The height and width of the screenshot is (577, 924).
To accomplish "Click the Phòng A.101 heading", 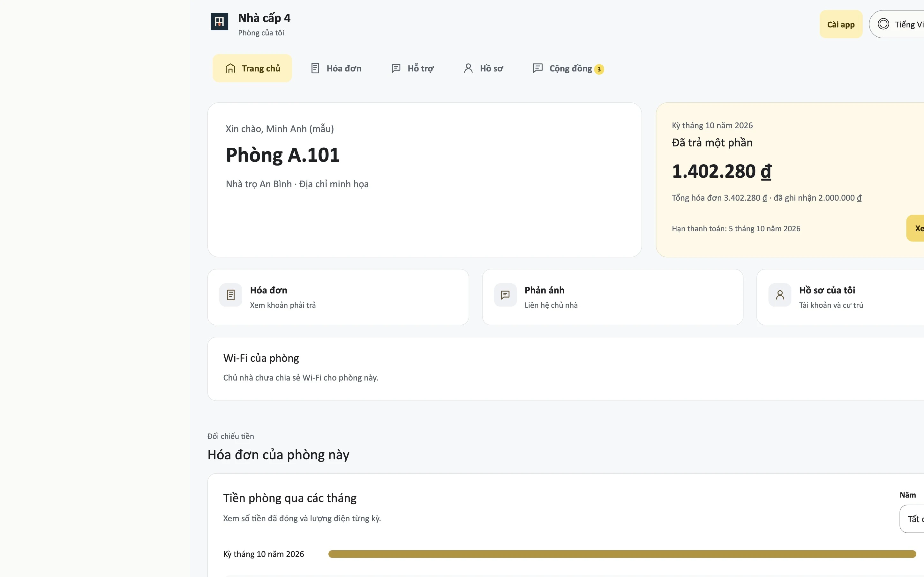I will click(282, 155).
